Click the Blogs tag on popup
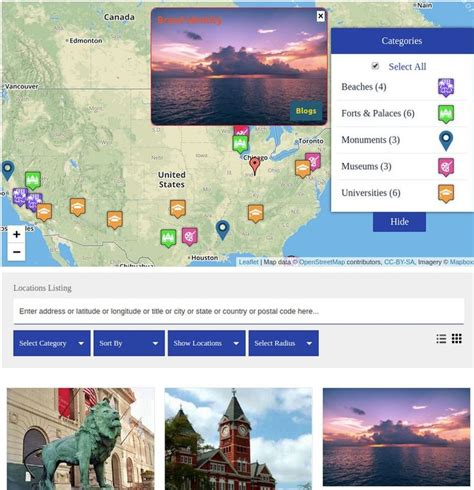 (x=306, y=111)
